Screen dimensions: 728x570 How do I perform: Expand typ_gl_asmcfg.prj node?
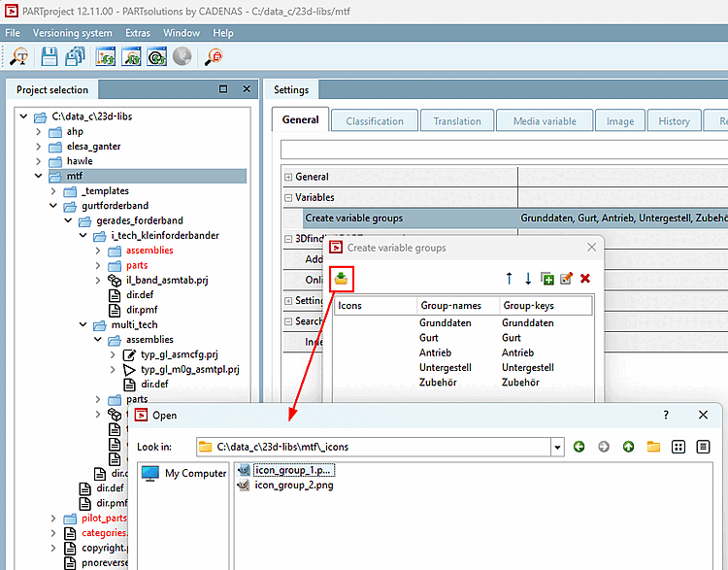(113, 354)
